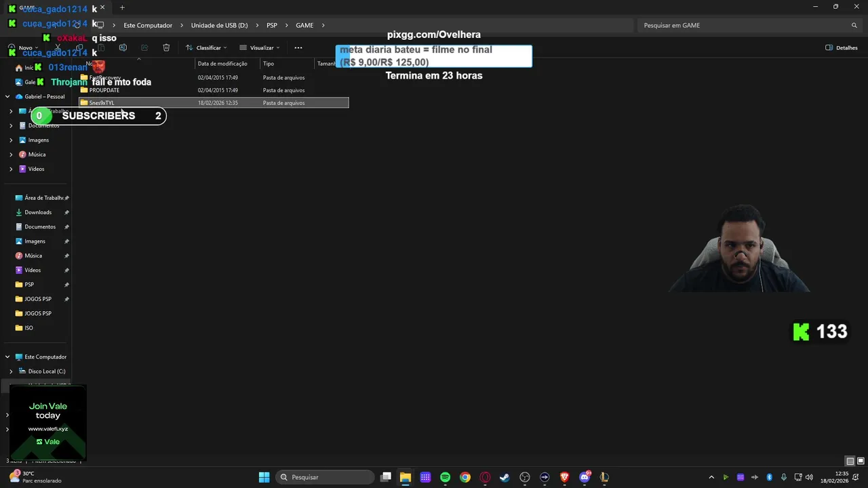Sort by Tipo column header
Screen dimensions: 868x488
click(269, 64)
